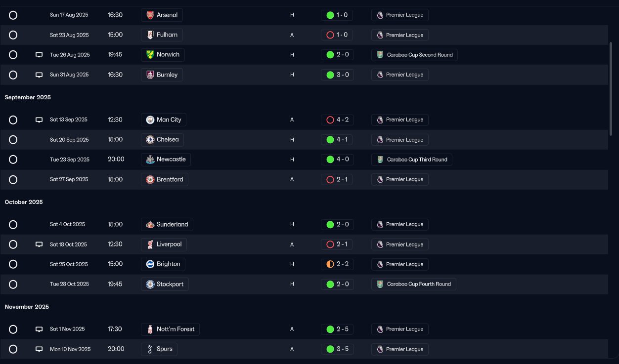Click the October 2025 section header

tap(24, 202)
